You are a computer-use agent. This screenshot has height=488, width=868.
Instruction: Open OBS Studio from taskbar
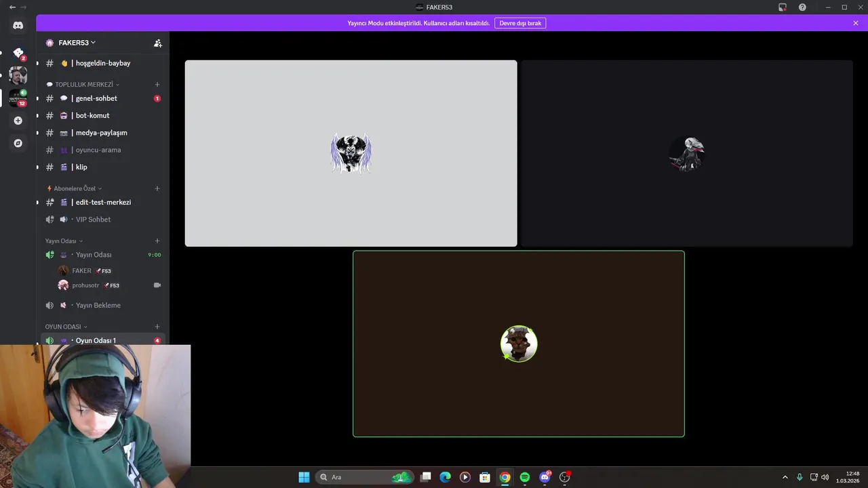(x=565, y=477)
